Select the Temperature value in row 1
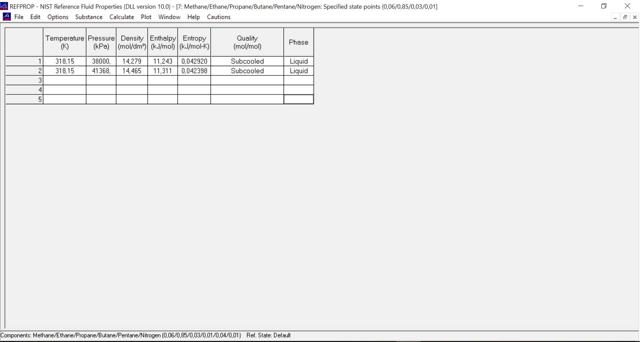Viewport: 644px width, 342px height. click(x=65, y=61)
